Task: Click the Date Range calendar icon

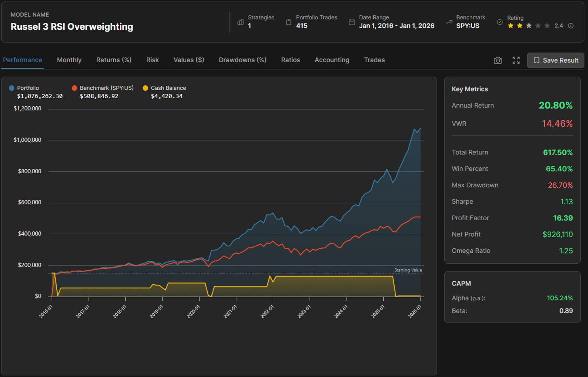Action: pyautogui.click(x=352, y=22)
